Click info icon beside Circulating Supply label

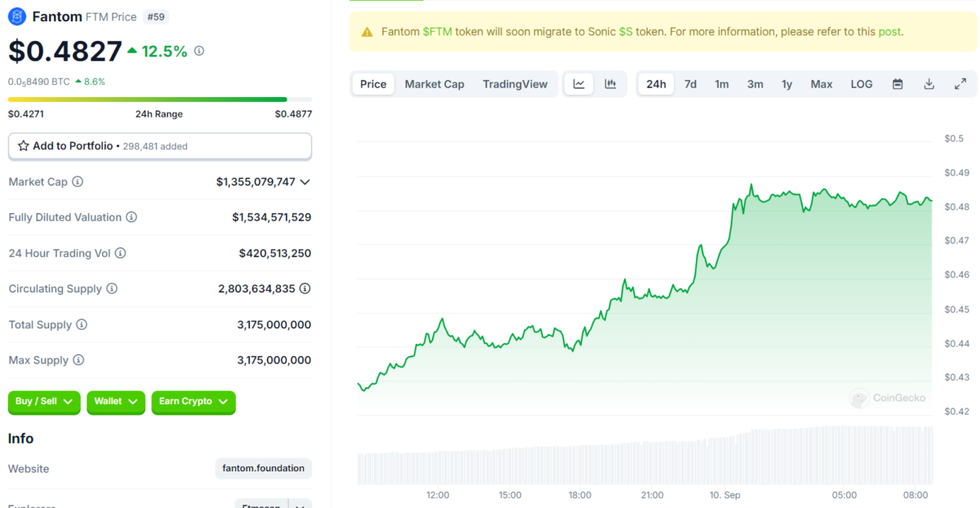tap(112, 289)
